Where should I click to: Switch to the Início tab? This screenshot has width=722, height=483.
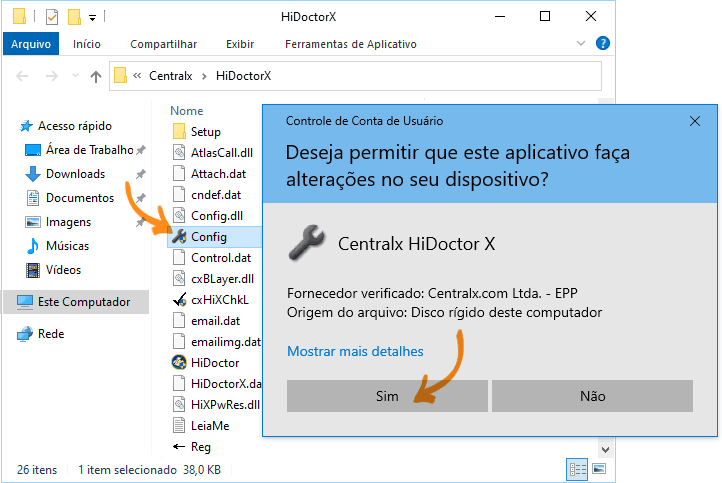pyautogui.click(x=87, y=44)
